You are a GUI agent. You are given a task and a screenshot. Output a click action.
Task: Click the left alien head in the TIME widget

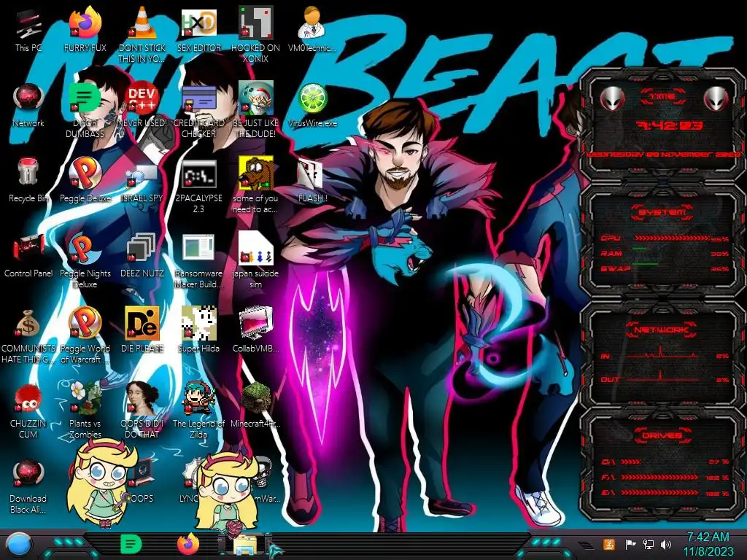pos(612,98)
